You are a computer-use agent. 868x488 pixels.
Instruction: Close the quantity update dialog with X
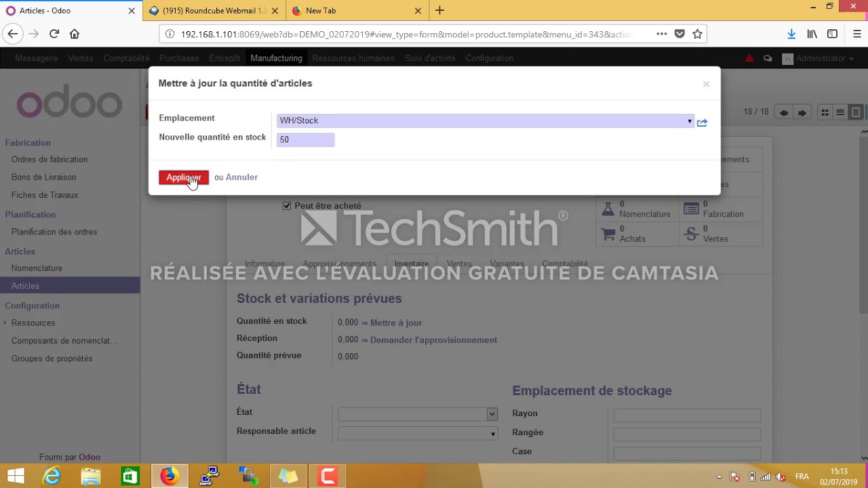pos(706,84)
